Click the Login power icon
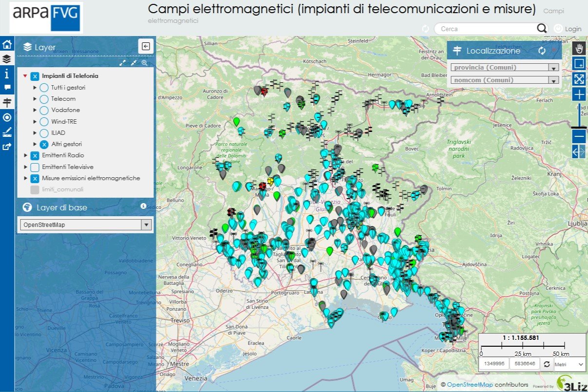 point(558,29)
